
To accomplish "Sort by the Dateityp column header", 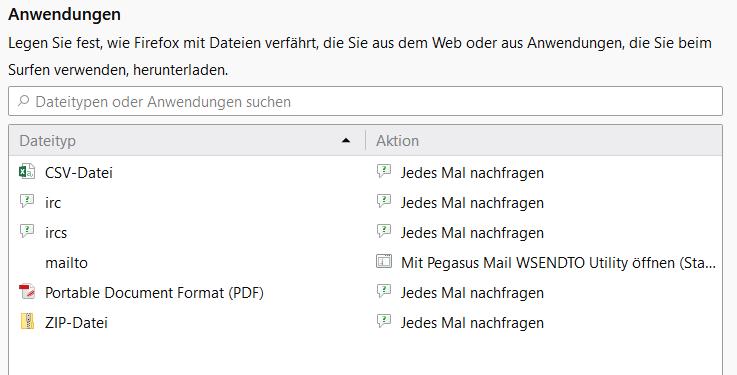I will point(187,141).
